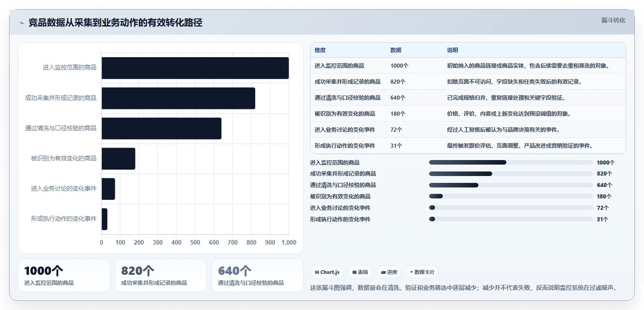Click the chart bar for 进入业务讨论的变化事件
Viewport: 644px width, 310px height.
108,188
